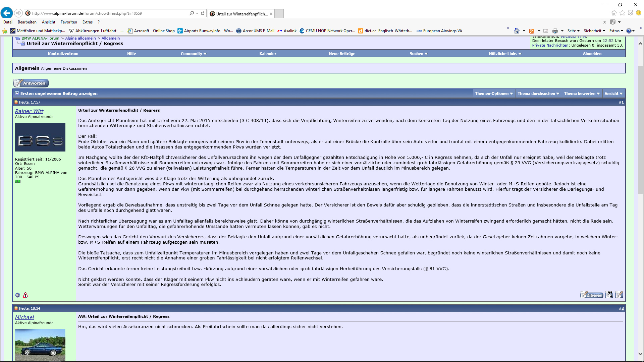Open the Tools gear icon

[631, 13]
